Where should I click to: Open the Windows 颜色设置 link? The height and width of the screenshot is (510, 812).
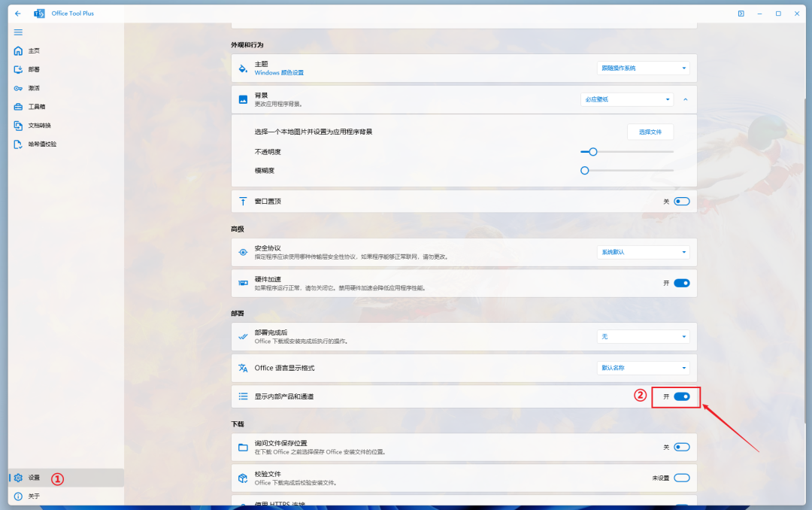(279, 73)
